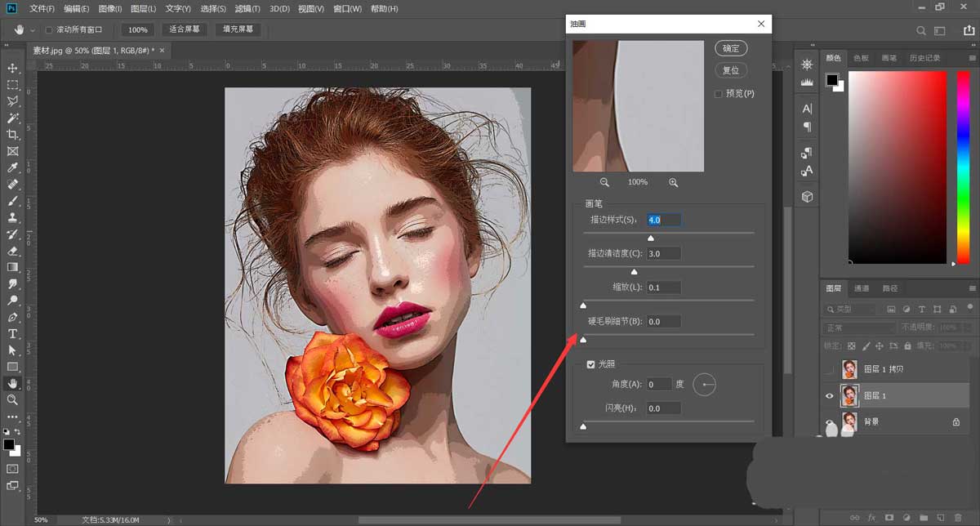
Task: Hide 图层 1 using eye icon
Action: [x=830, y=396]
